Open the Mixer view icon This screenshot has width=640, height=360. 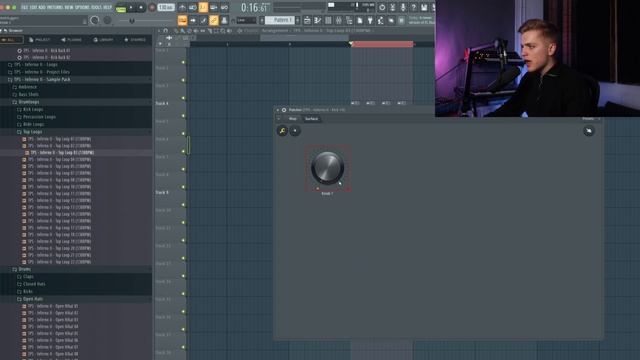(338, 20)
